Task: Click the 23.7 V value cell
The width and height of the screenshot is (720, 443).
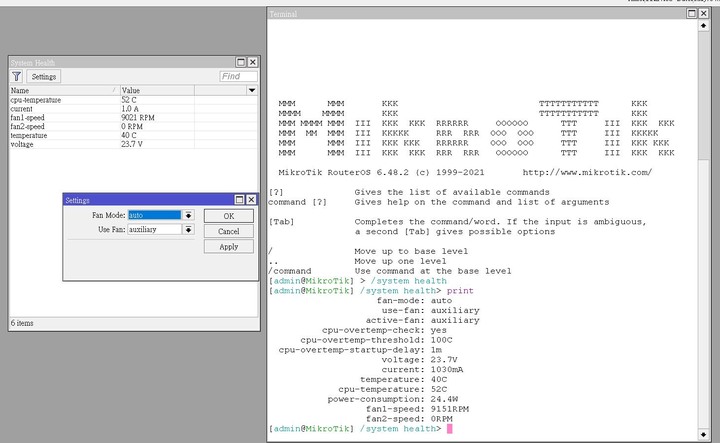Action: (157, 144)
